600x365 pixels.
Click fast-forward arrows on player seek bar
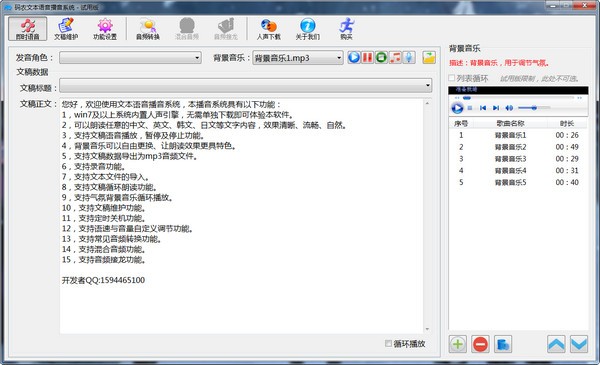(x=579, y=98)
